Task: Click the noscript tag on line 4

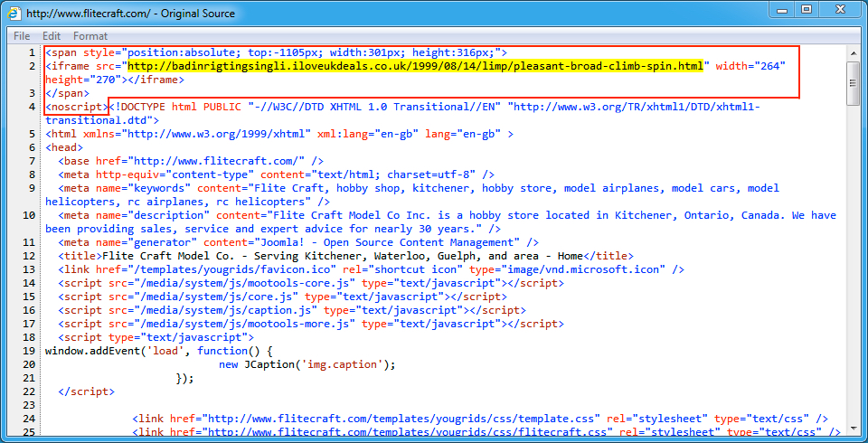Action: (76, 107)
